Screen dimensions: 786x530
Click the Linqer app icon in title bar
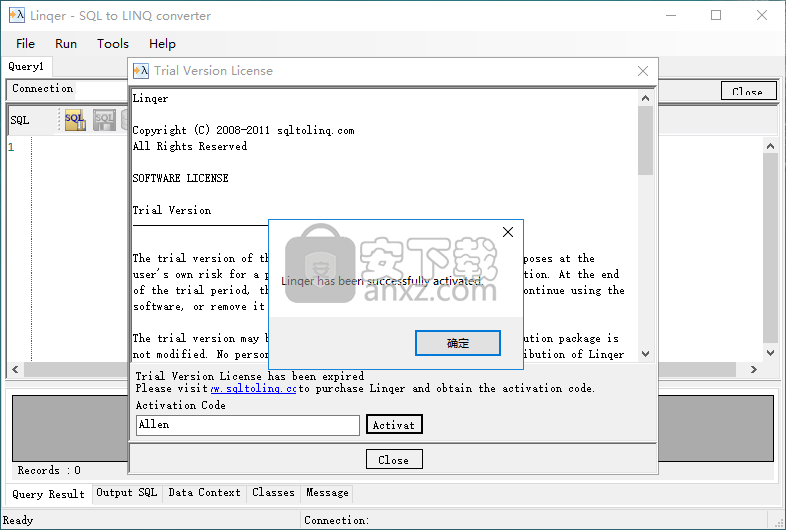(x=17, y=15)
